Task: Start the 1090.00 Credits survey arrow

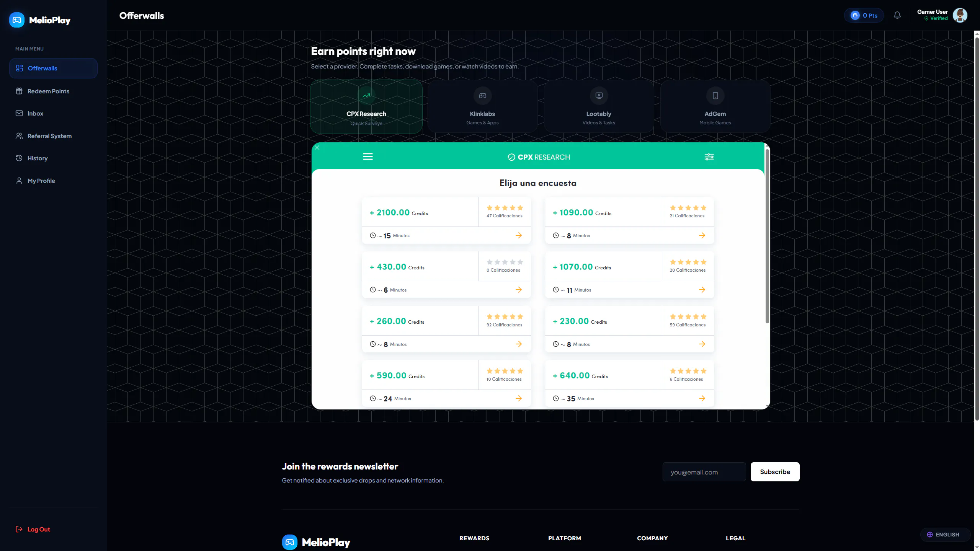Action: (702, 235)
